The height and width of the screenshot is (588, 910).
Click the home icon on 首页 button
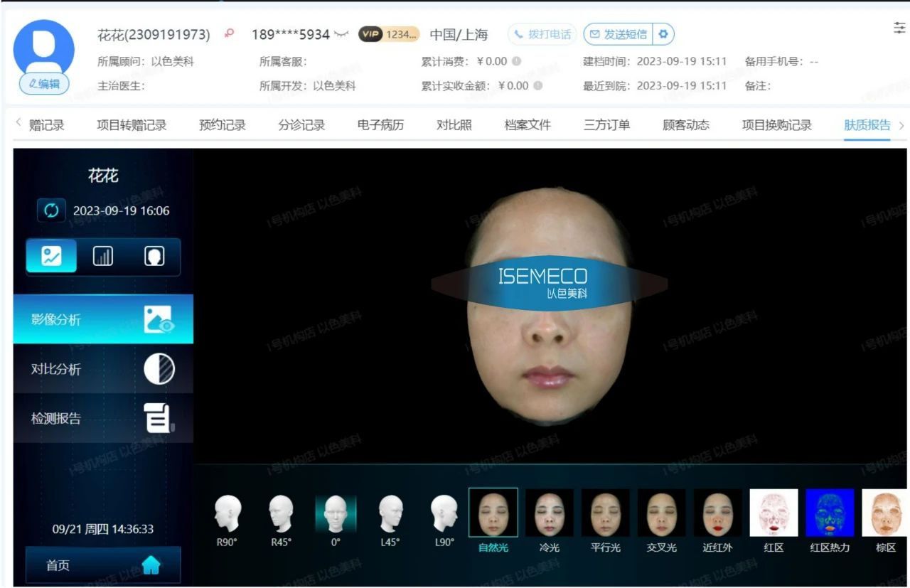point(151,565)
